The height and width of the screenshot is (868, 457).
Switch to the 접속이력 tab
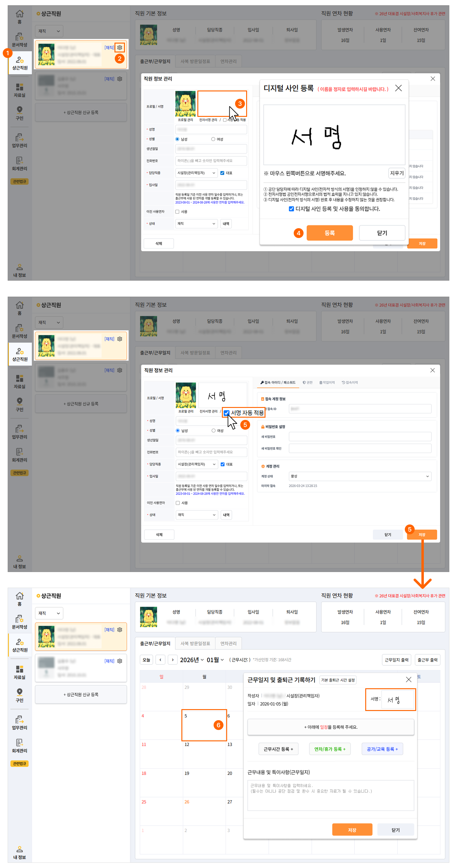click(350, 382)
